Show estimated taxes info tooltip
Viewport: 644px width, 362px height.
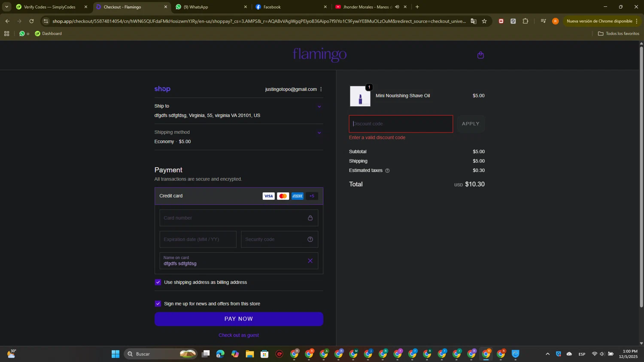point(387,171)
